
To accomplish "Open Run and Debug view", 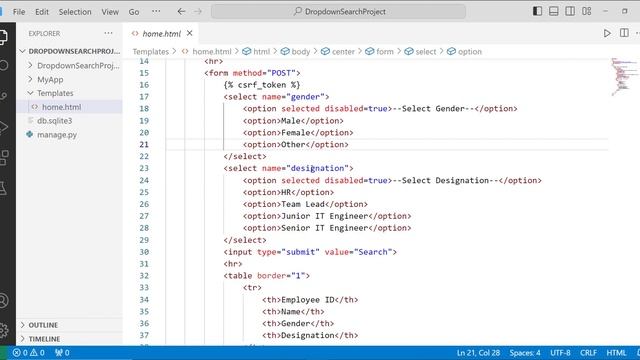I will tap(3, 127).
